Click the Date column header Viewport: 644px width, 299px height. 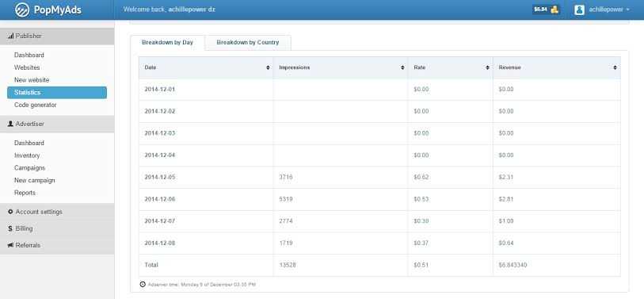[206, 67]
